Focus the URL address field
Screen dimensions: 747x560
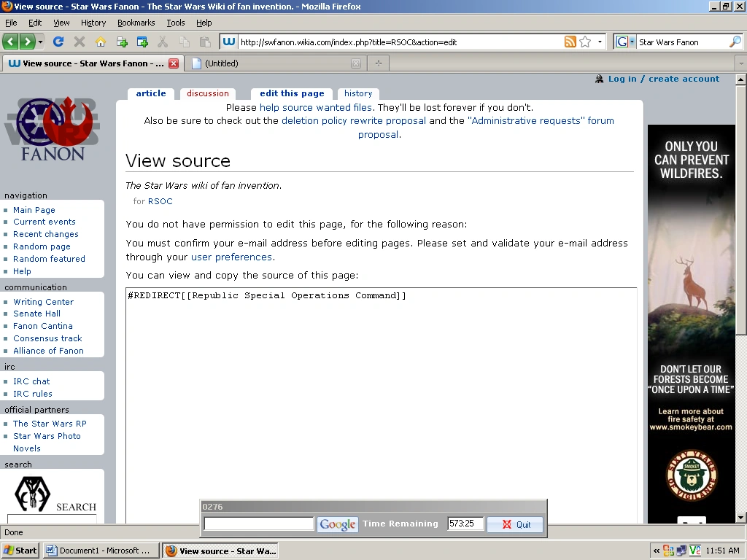tap(400, 42)
